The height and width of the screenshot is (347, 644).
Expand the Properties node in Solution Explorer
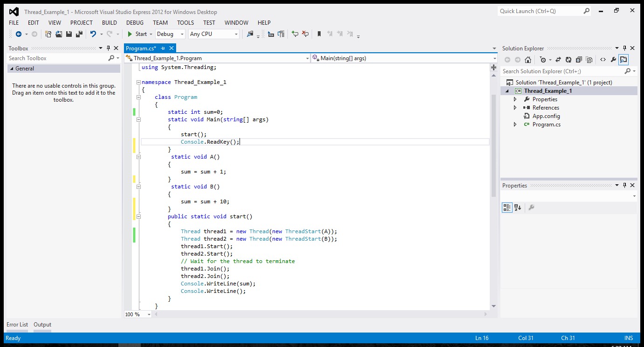[x=515, y=99]
